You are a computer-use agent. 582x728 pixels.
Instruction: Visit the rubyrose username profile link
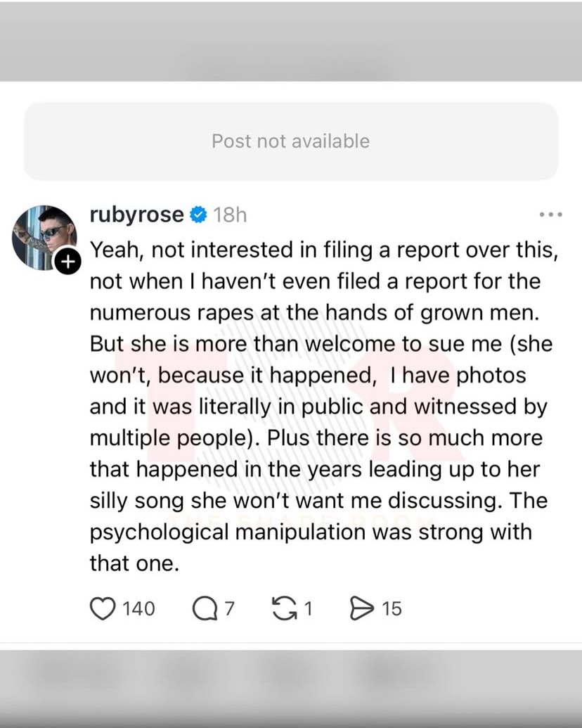[x=136, y=215]
